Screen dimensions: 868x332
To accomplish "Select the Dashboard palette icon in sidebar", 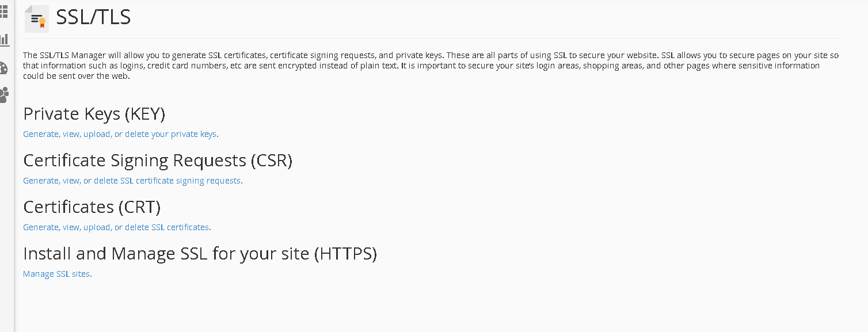I will [3, 68].
